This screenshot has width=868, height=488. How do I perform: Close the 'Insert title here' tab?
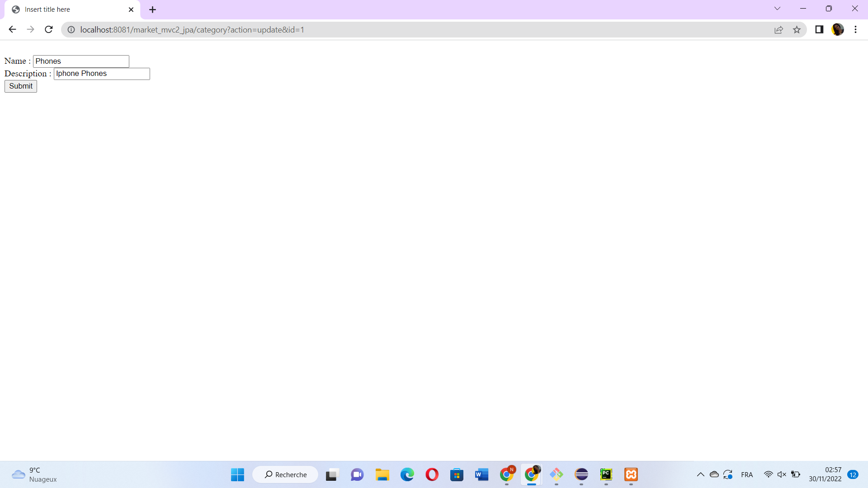[131, 9]
